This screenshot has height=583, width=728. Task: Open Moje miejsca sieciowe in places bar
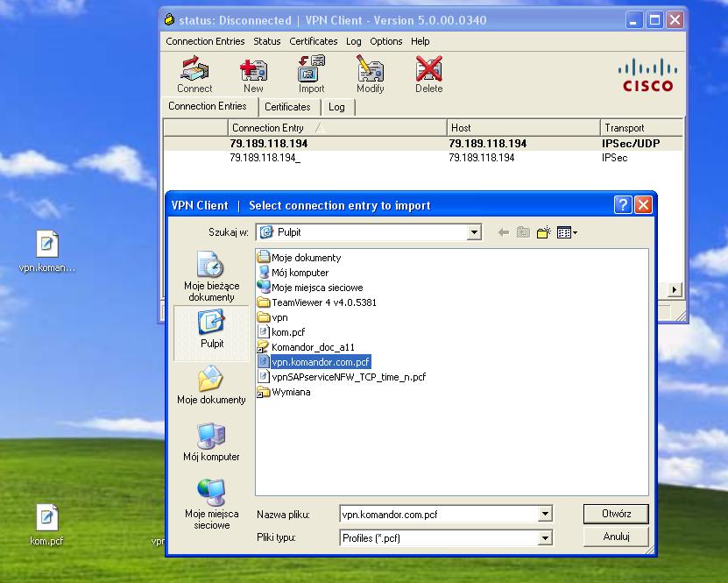click(x=211, y=504)
